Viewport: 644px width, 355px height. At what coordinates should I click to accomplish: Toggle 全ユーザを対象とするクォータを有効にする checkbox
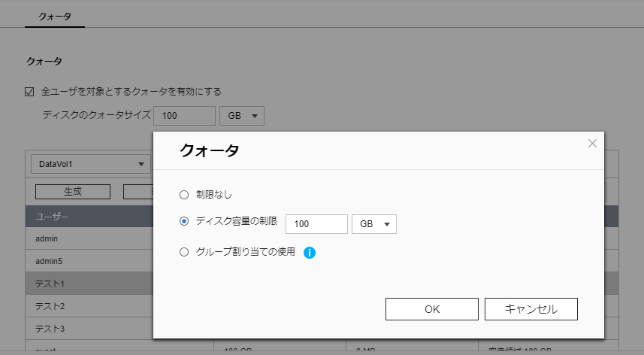29,92
